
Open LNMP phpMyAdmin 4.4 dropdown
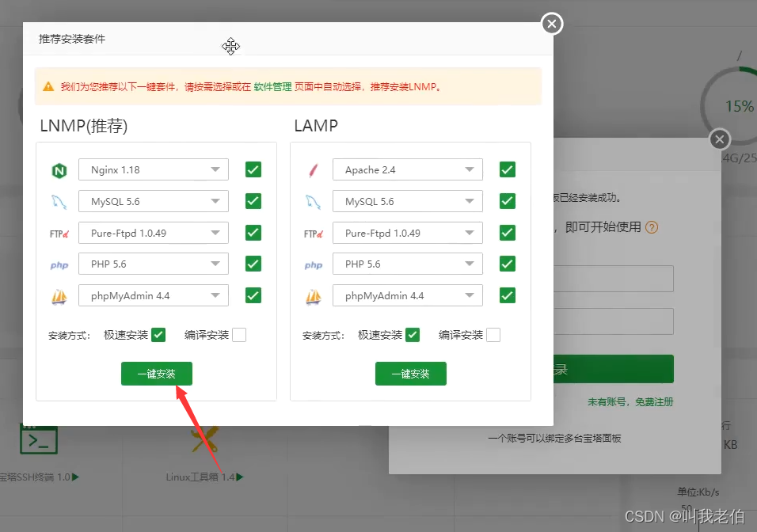click(154, 295)
